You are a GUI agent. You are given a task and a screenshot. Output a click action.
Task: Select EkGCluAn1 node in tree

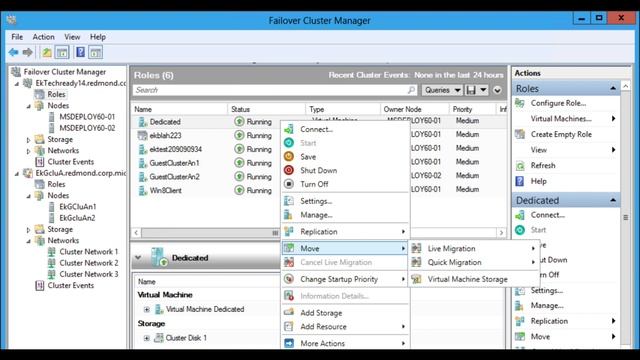(x=78, y=207)
